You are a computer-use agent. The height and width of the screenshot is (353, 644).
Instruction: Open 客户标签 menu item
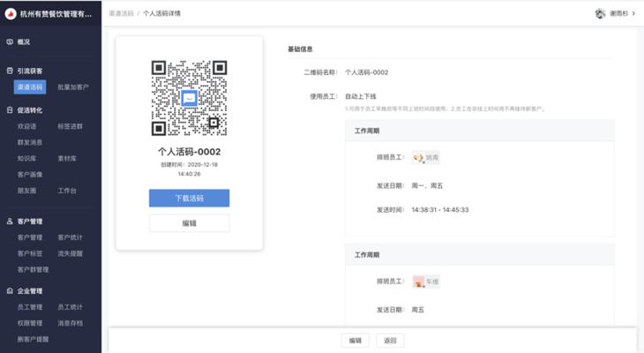pos(30,253)
